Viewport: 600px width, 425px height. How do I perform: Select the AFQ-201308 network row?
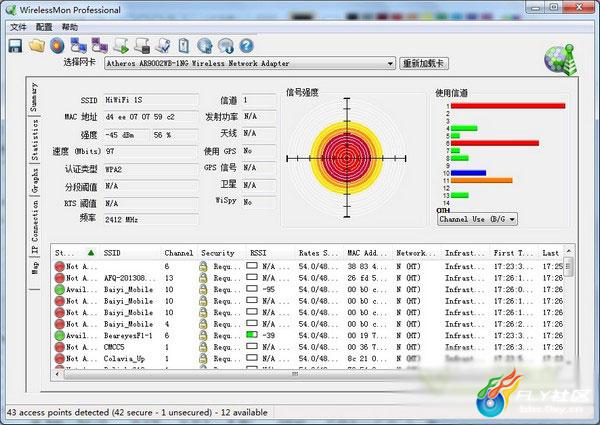pyautogui.click(x=309, y=278)
